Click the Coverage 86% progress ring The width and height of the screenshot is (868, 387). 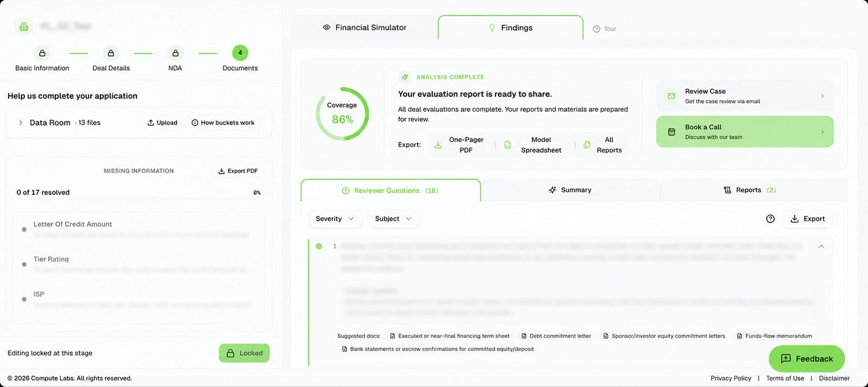(342, 113)
